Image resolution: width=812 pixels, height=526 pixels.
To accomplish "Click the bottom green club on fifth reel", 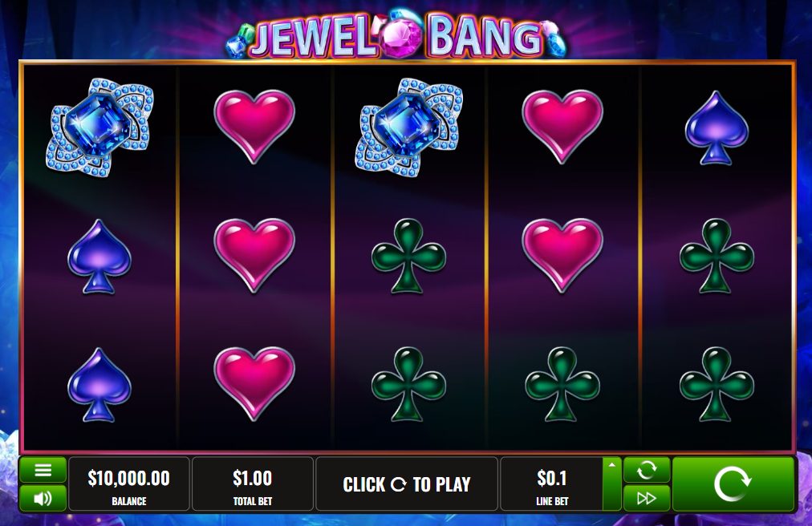I will tap(717, 384).
